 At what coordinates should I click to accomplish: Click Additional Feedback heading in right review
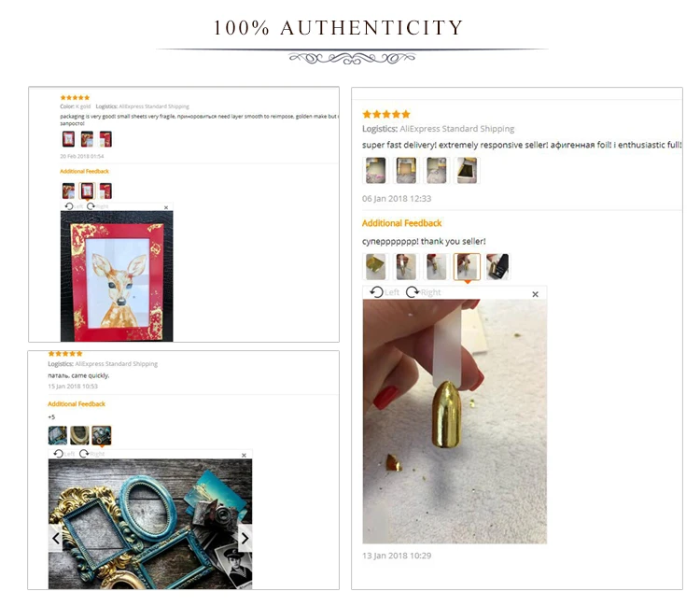pyautogui.click(x=401, y=223)
